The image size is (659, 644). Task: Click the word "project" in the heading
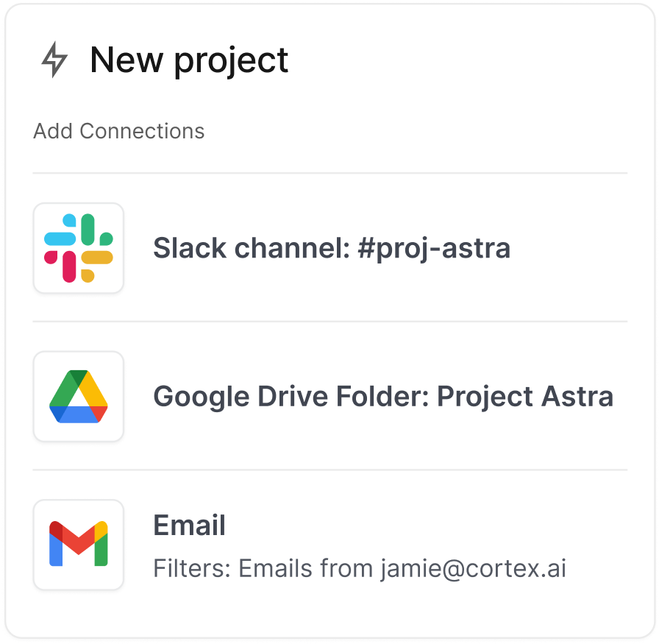(231, 61)
